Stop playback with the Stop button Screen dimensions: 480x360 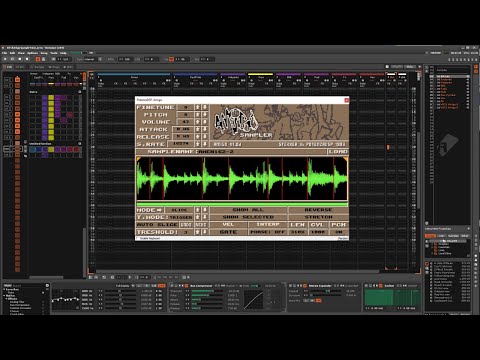click(20, 59)
